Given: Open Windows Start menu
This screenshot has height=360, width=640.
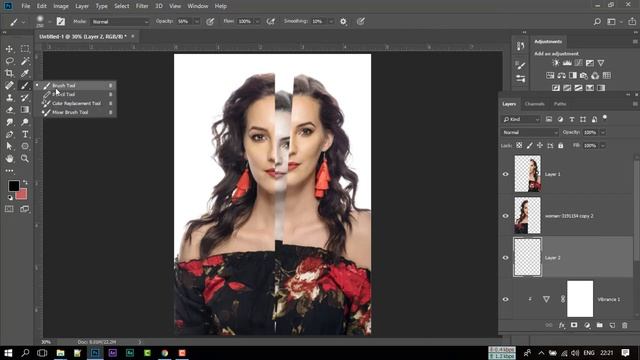Looking at the screenshot, I should (8, 353).
